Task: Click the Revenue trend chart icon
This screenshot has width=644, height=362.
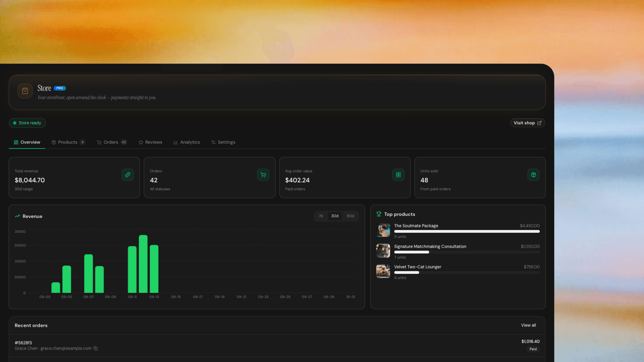Action: click(x=17, y=216)
